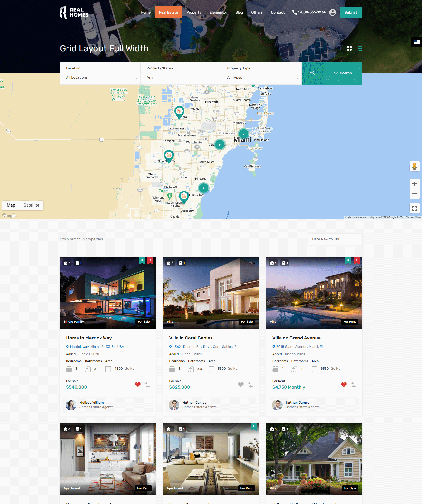Open the brick-wall Apartment For Rent photo
Viewport: 422px width, 504px height.
point(108,459)
